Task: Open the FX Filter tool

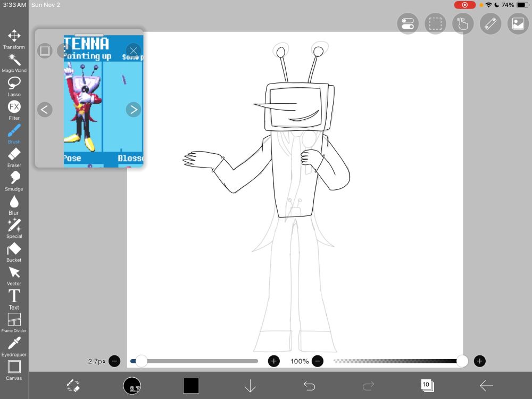Action: (x=14, y=111)
